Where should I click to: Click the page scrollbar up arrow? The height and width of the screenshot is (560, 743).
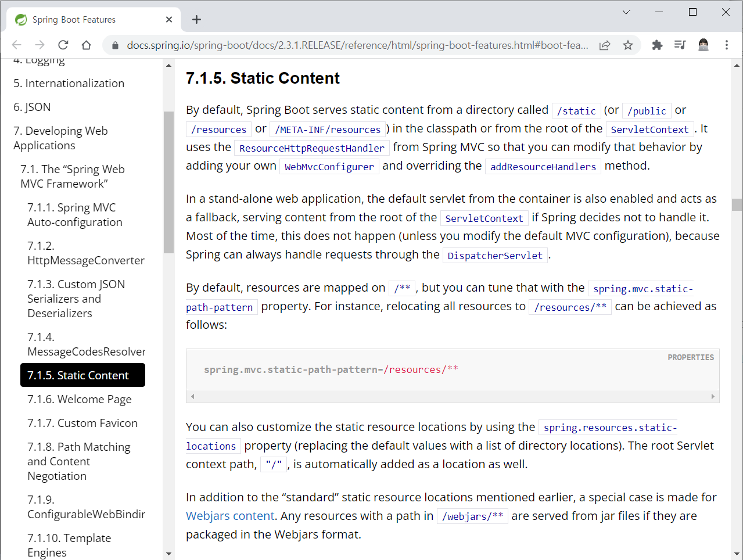(x=737, y=65)
